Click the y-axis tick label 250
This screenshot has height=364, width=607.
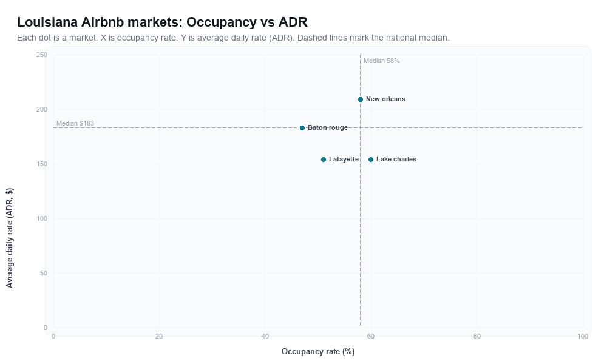pos(42,55)
